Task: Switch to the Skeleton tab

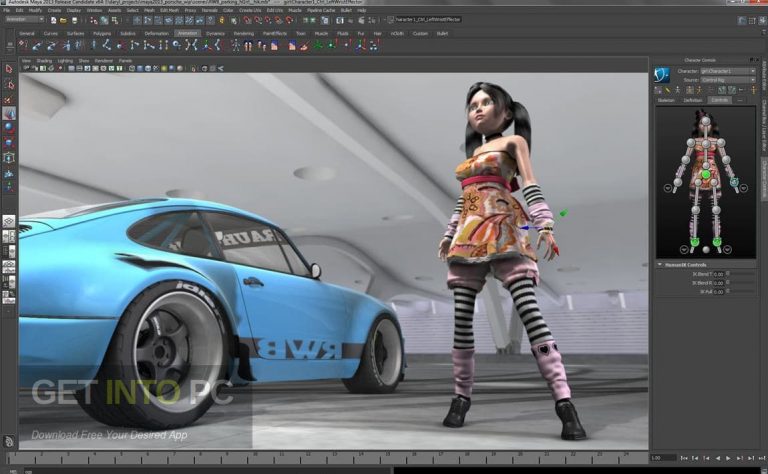Action: point(666,100)
